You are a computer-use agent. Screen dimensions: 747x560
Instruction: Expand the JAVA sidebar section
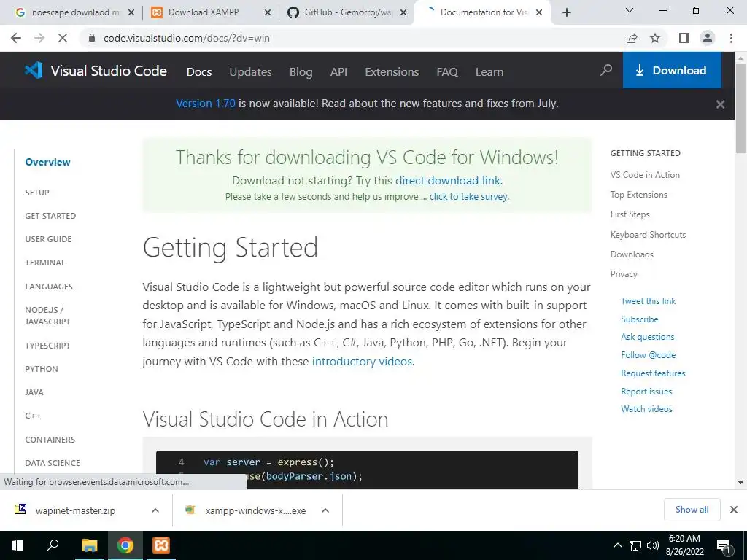coord(34,392)
